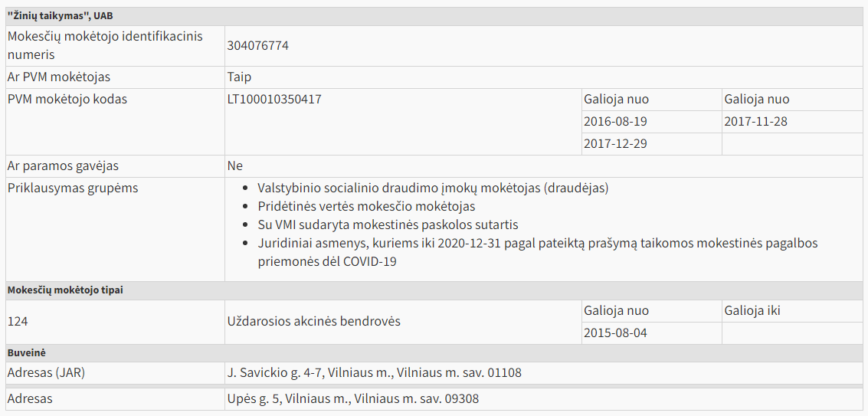The height and width of the screenshot is (416, 868).
Task: Click the "Galioja iki" column header
Action: [752, 311]
